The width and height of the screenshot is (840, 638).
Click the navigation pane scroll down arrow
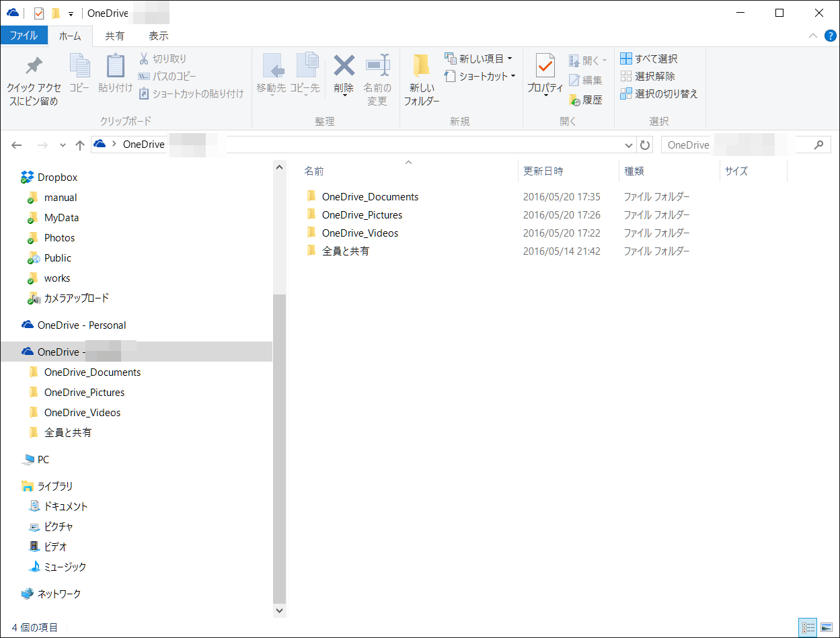[x=280, y=610]
